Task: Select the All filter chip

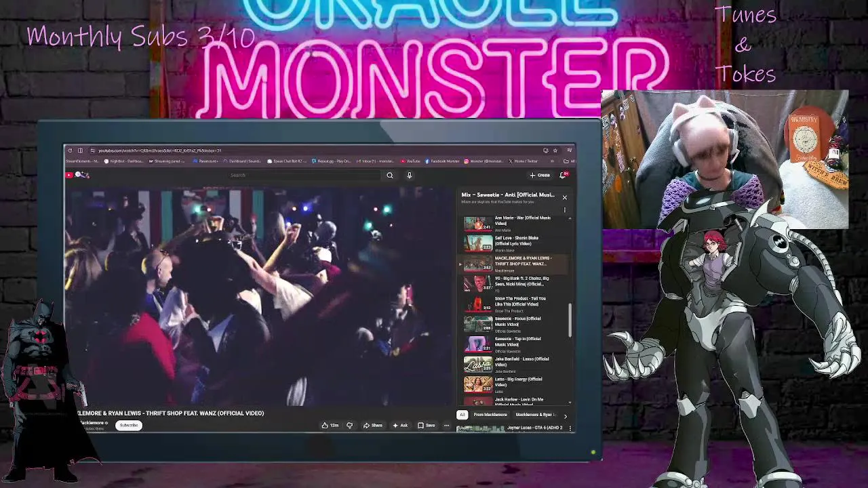Action: coord(462,415)
